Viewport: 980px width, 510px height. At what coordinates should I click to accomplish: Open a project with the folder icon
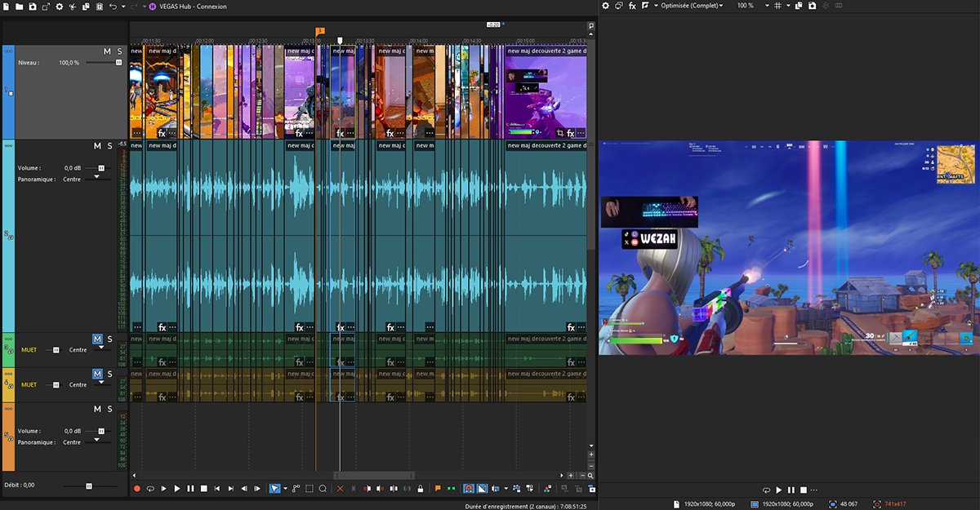pos(19,6)
